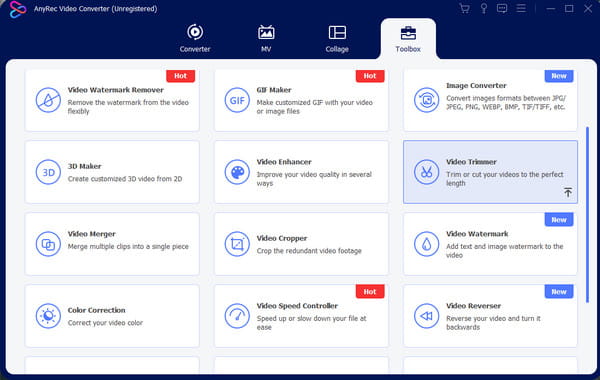Screen dimensions: 600x380
Task: Click the AnyRec logo icon
Action: pos(18,9)
